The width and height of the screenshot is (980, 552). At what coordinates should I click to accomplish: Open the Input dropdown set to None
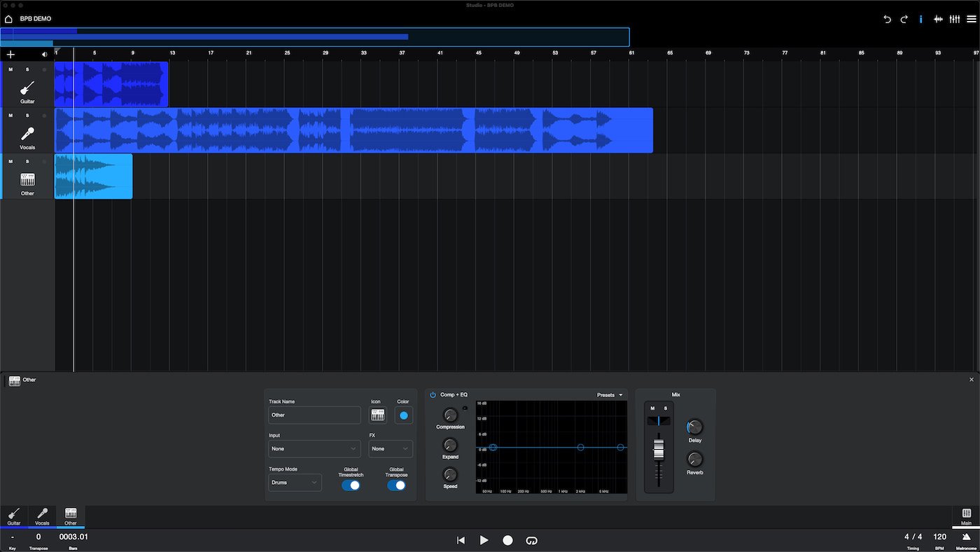[314, 448]
